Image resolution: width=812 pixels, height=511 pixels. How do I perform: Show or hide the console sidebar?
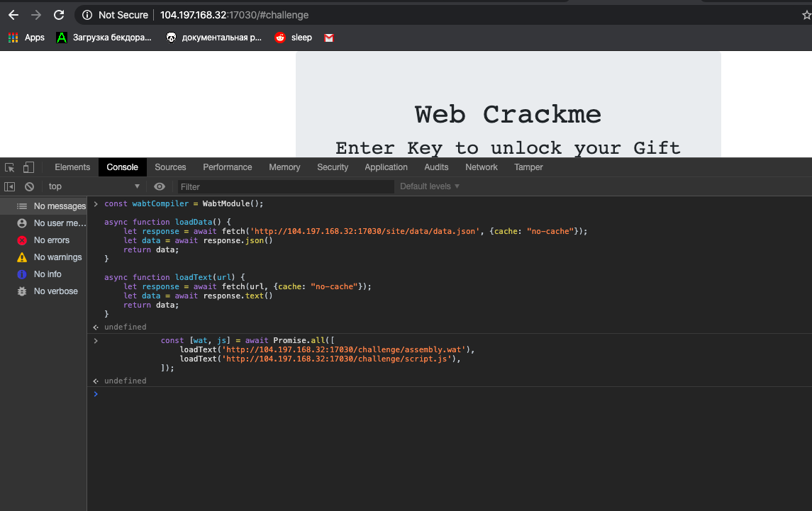pyautogui.click(x=10, y=186)
